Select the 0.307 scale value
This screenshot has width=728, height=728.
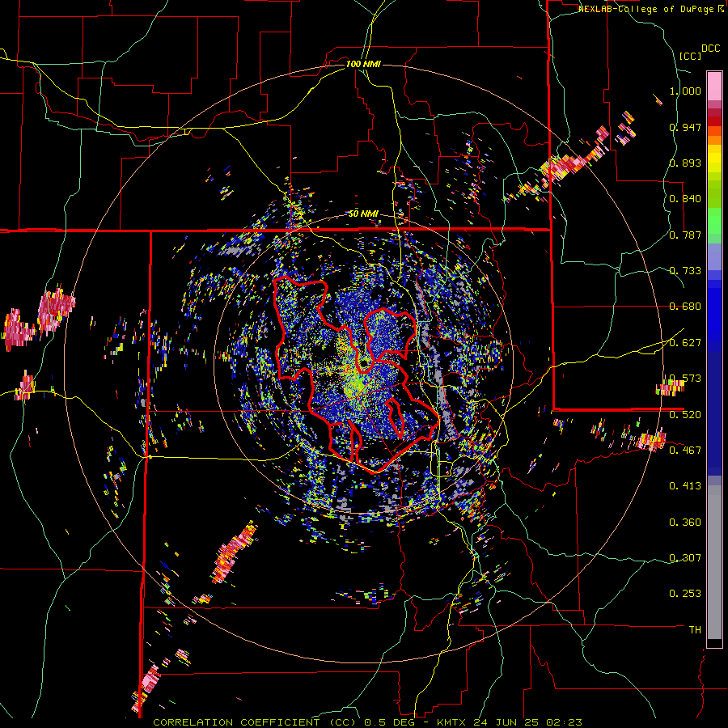coord(685,557)
